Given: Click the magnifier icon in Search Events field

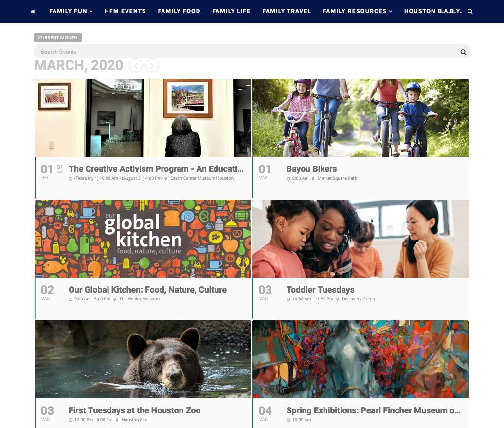Looking at the screenshot, I should [x=463, y=52].
